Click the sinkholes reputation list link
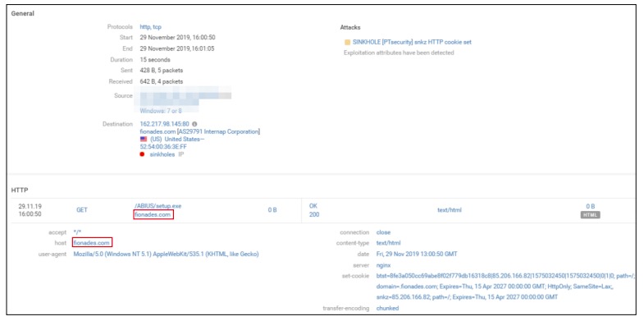Image resolution: width=644 pixels, height=321 pixels. pyautogui.click(x=162, y=154)
